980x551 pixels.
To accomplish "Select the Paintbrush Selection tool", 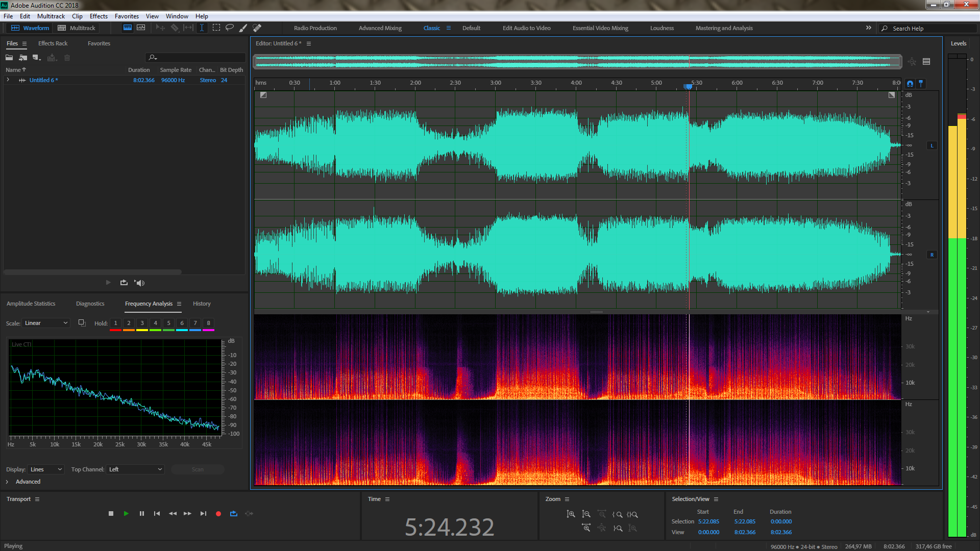I will pos(243,28).
